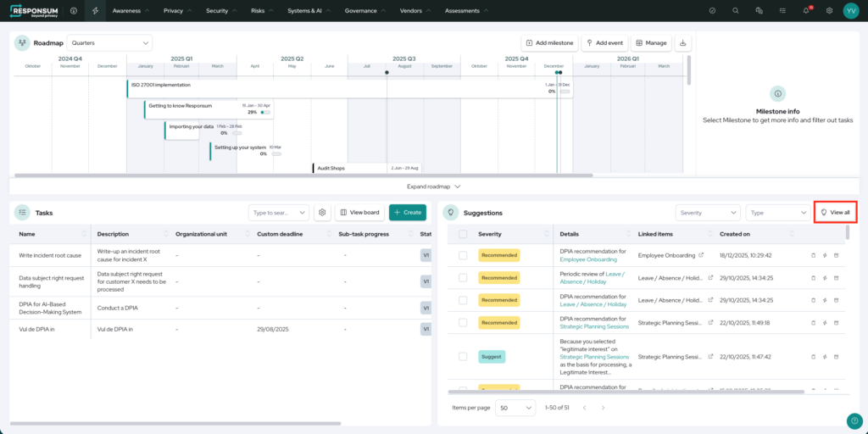Open the Severity filter dropdown

(707, 213)
